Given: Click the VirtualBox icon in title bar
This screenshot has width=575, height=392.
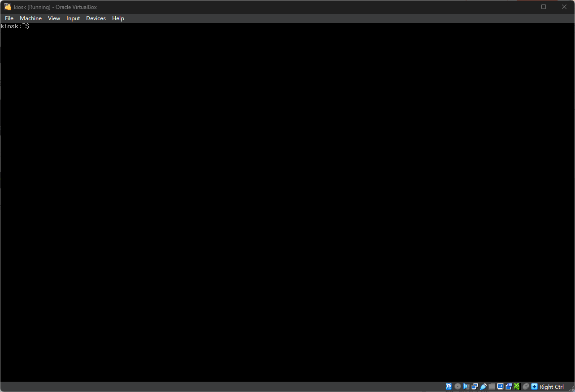Looking at the screenshot, I should point(8,7).
